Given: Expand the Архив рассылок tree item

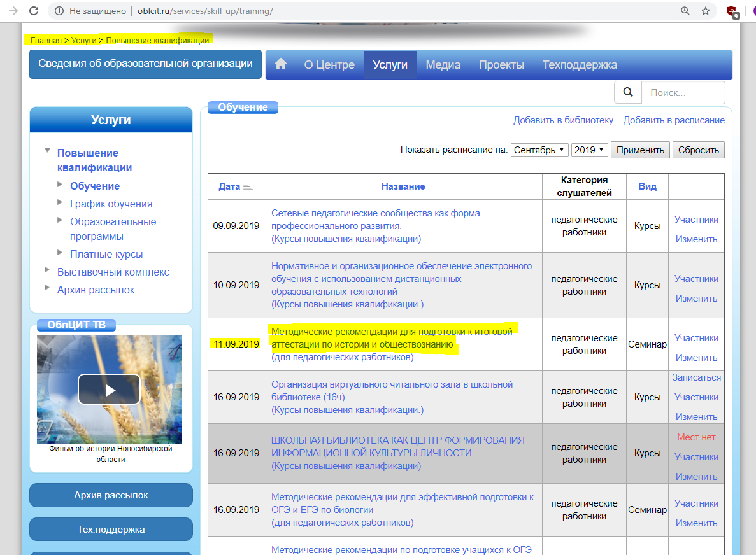Looking at the screenshot, I should 47,288.
